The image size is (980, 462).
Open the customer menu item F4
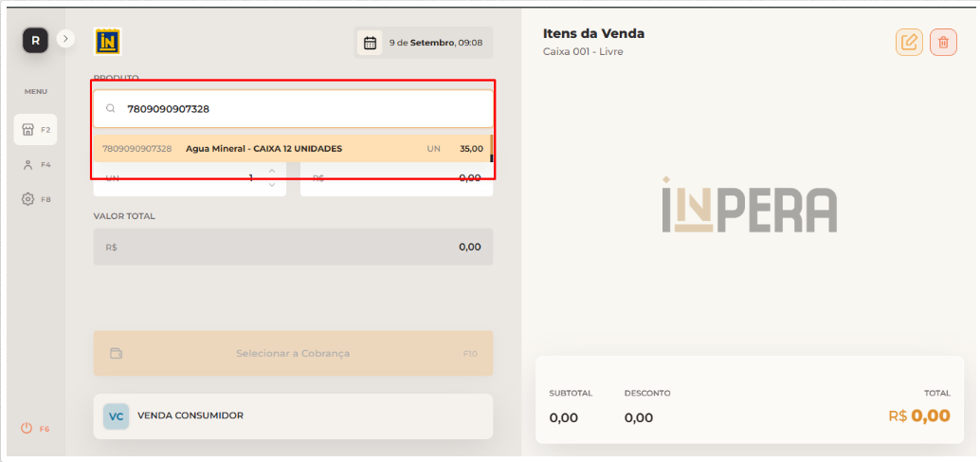click(36, 165)
